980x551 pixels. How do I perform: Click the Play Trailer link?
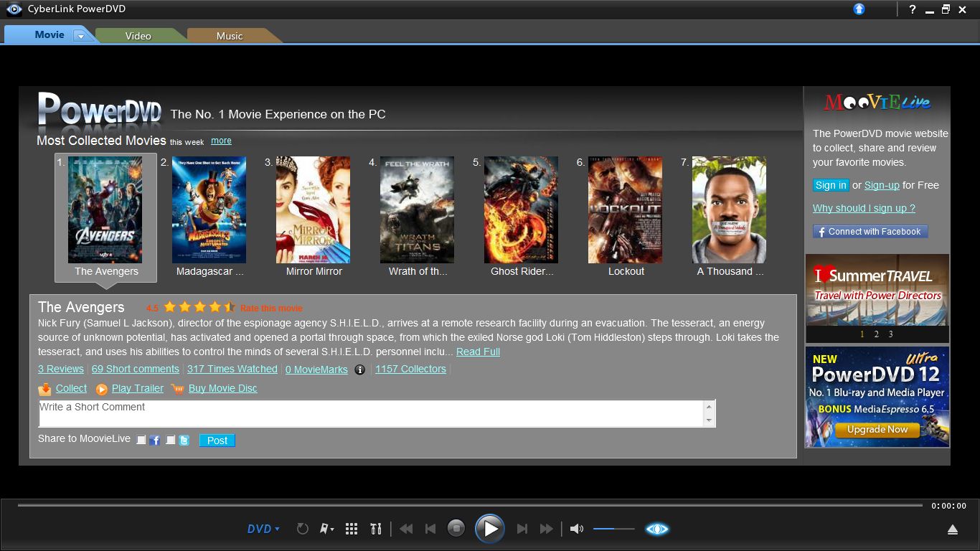pyautogui.click(x=138, y=388)
